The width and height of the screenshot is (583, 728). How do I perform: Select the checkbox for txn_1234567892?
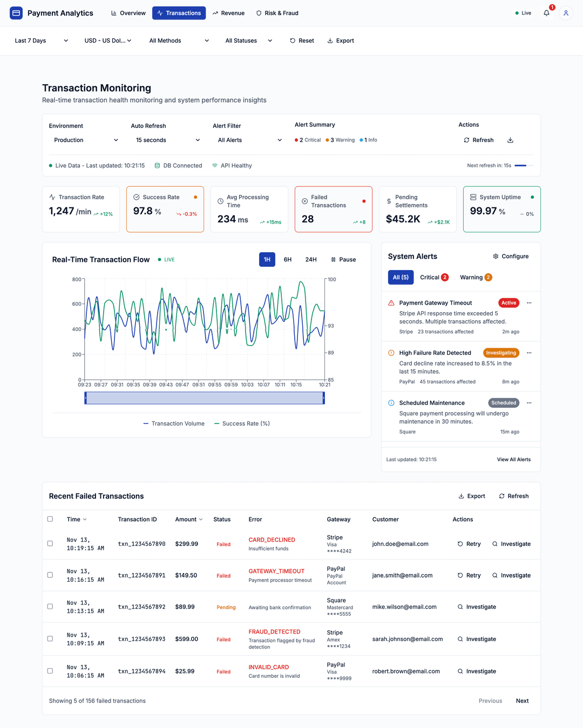(50, 606)
